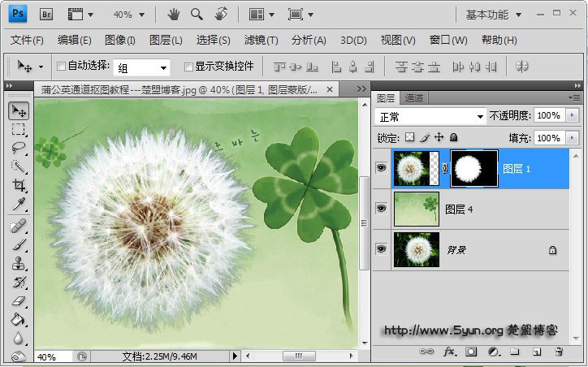The height and width of the screenshot is (367, 588).
Task: Enable the 自动选择 checkbox
Action: click(61, 67)
